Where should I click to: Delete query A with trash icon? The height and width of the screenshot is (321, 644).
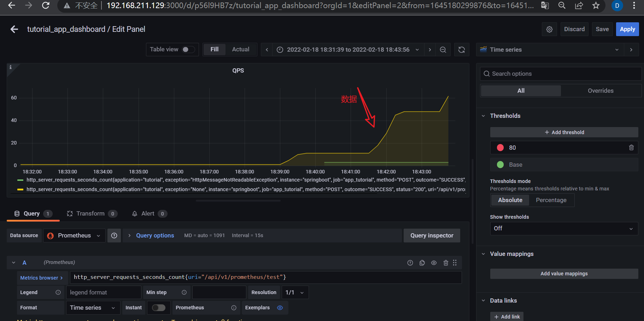[x=446, y=263]
